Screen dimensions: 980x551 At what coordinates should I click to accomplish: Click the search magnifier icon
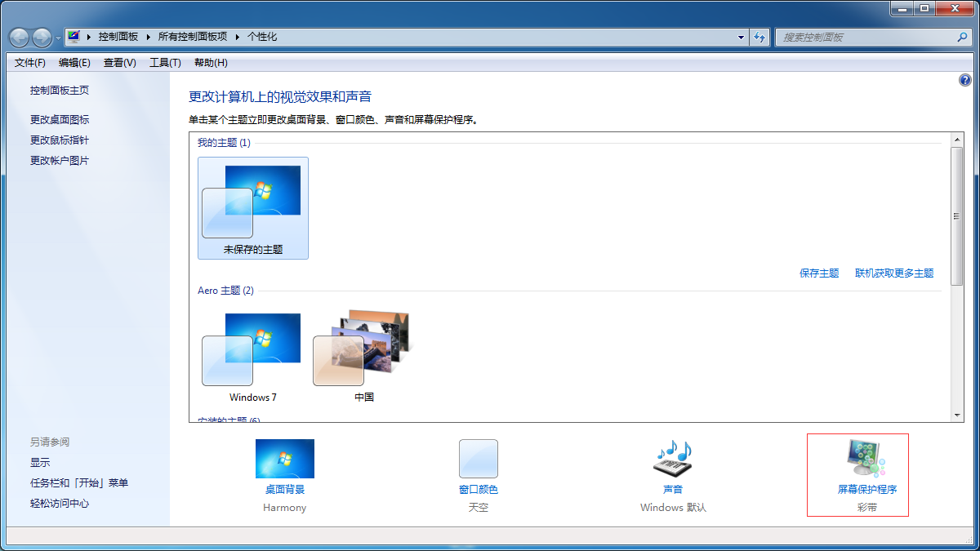pyautogui.click(x=962, y=37)
